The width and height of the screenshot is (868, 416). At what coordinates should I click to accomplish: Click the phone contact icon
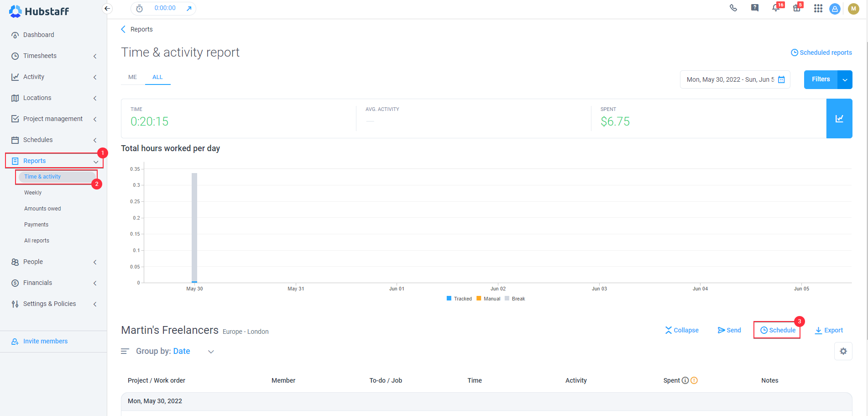[733, 8]
